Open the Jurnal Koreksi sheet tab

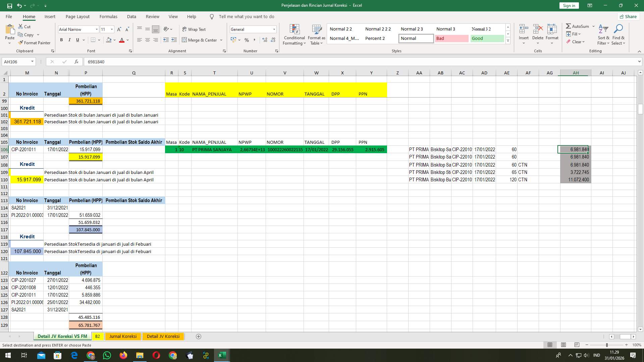(x=123, y=336)
